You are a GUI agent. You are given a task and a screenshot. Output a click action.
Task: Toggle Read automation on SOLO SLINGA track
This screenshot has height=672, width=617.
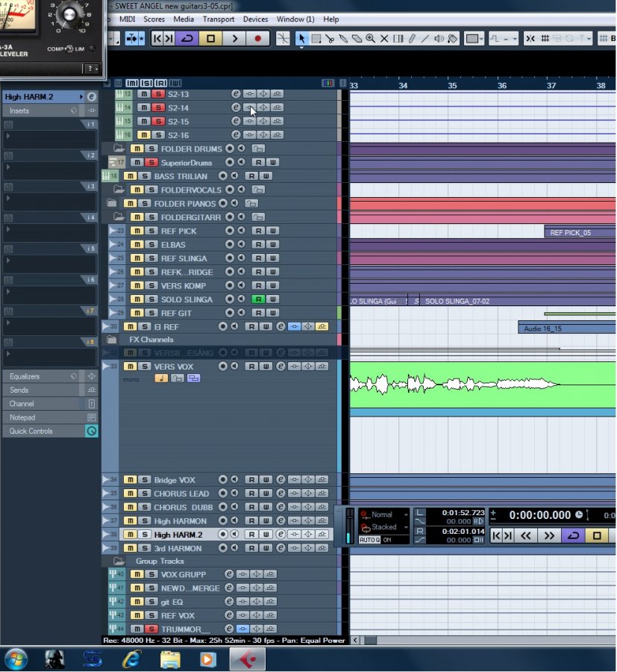(x=257, y=299)
